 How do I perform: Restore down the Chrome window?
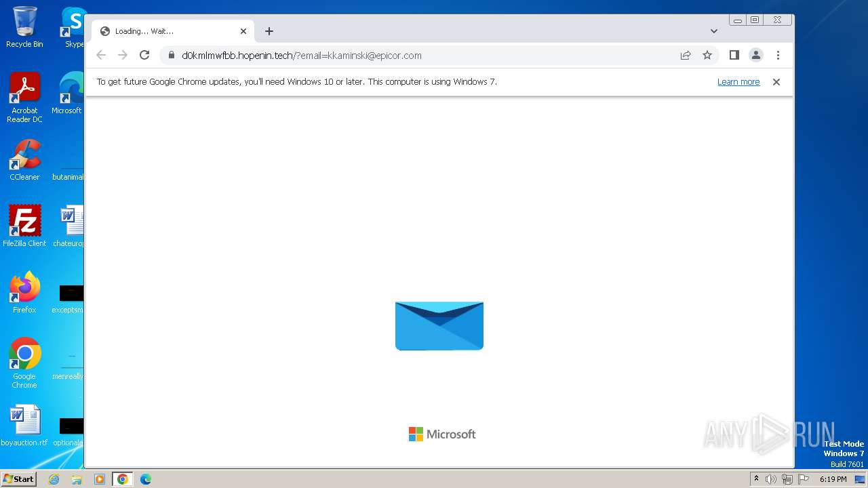click(755, 20)
